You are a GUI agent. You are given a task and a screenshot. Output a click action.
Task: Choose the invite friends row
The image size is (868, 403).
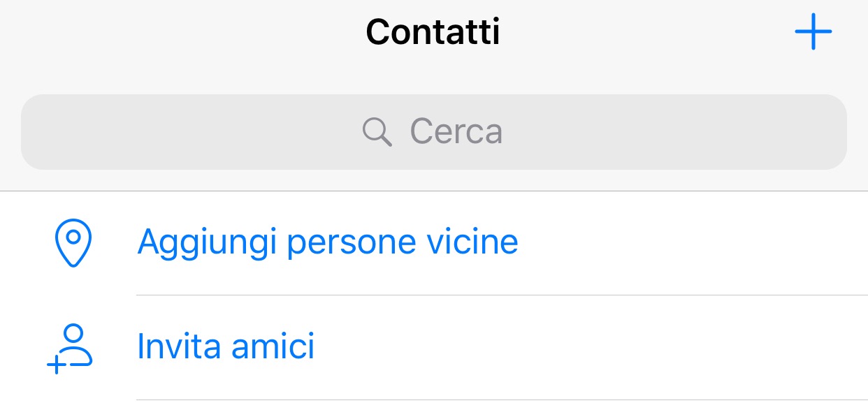[x=433, y=347]
